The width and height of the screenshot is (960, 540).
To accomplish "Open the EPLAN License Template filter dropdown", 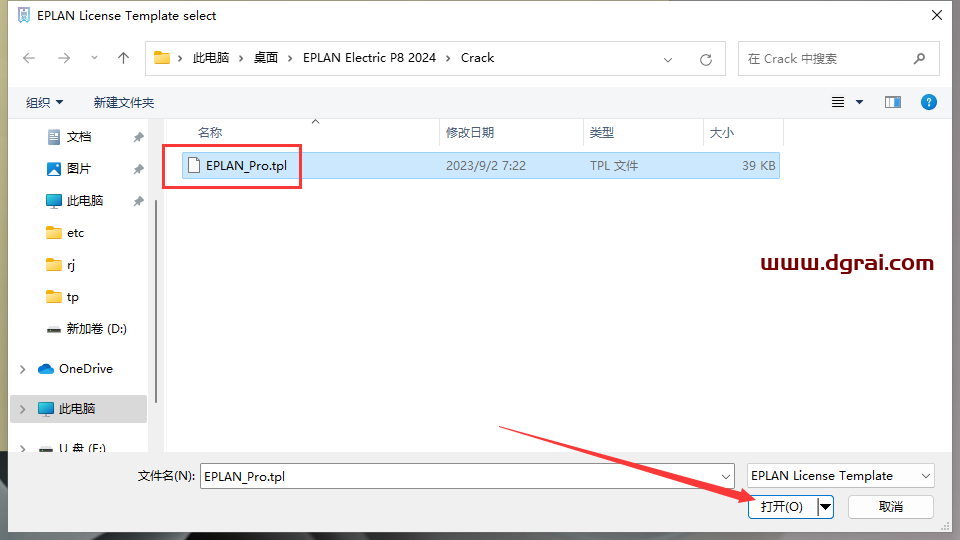I will coord(841,476).
